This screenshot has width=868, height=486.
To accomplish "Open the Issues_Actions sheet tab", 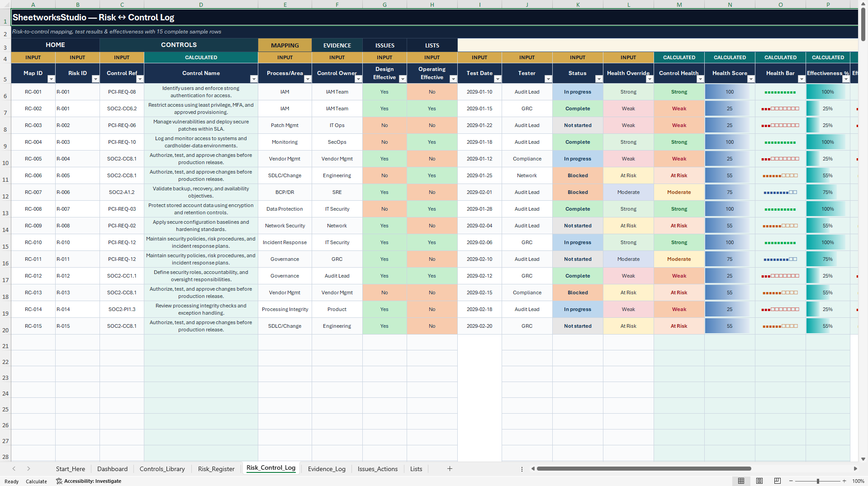I will tap(378, 469).
